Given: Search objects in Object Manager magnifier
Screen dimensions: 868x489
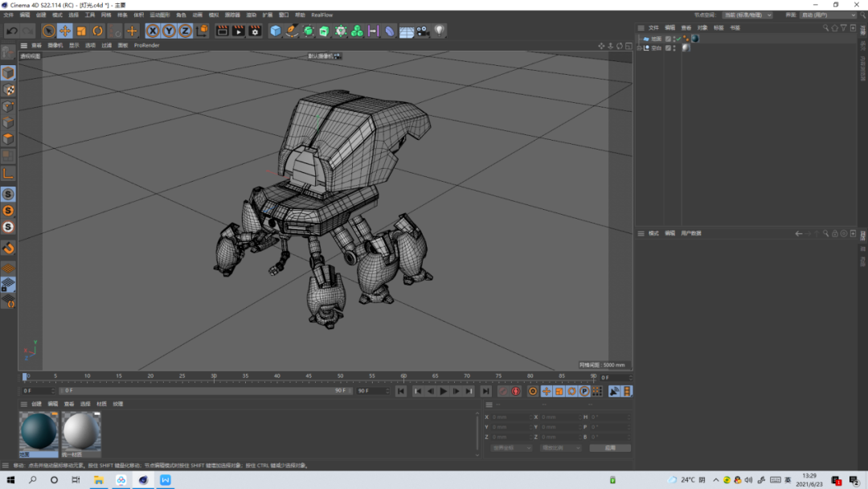Looking at the screenshot, I should pyautogui.click(x=825, y=27).
